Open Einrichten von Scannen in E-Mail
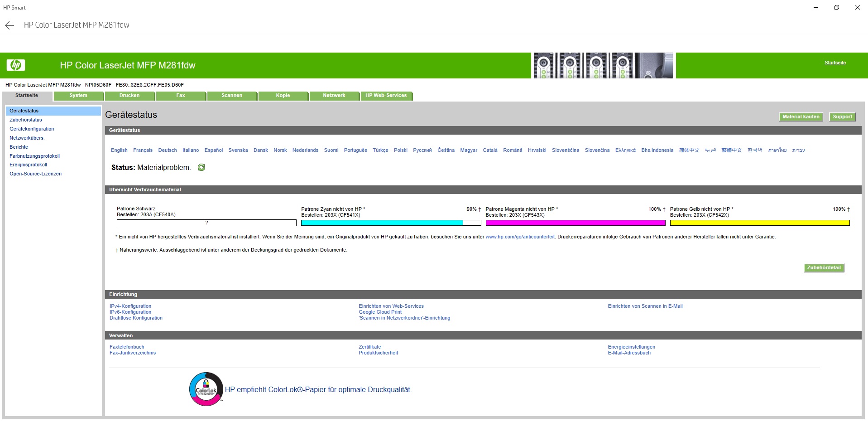The image size is (868, 427). click(x=645, y=306)
